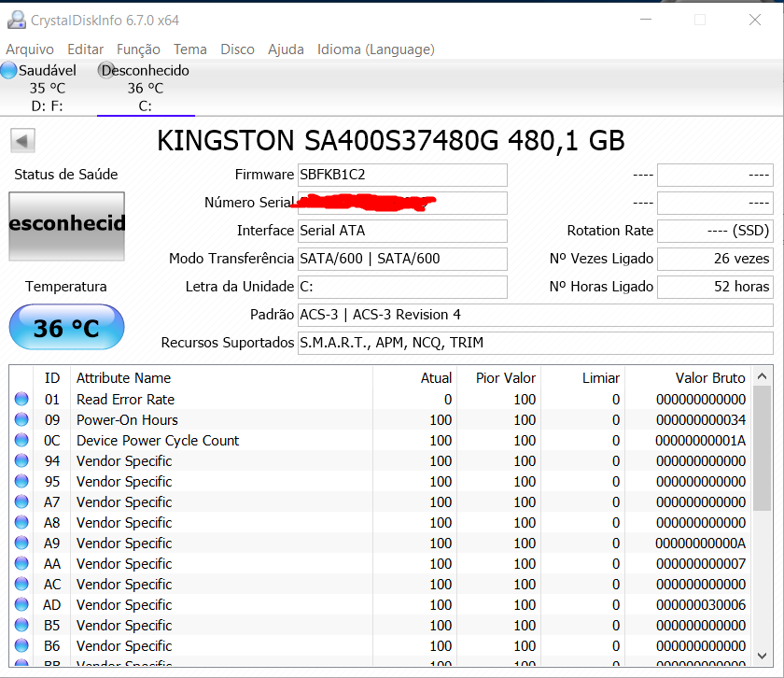Click the status orb for Device Power Cycle Count

click(21, 440)
